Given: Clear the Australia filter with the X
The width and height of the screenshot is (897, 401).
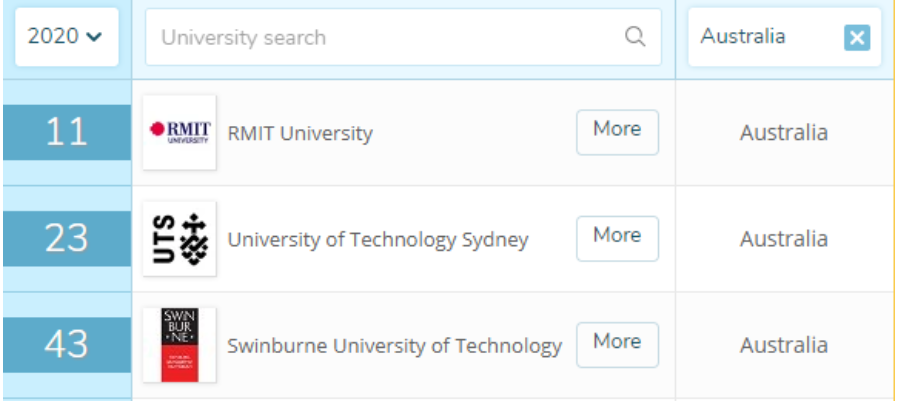Looking at the screenshot, I should point(857,38).
